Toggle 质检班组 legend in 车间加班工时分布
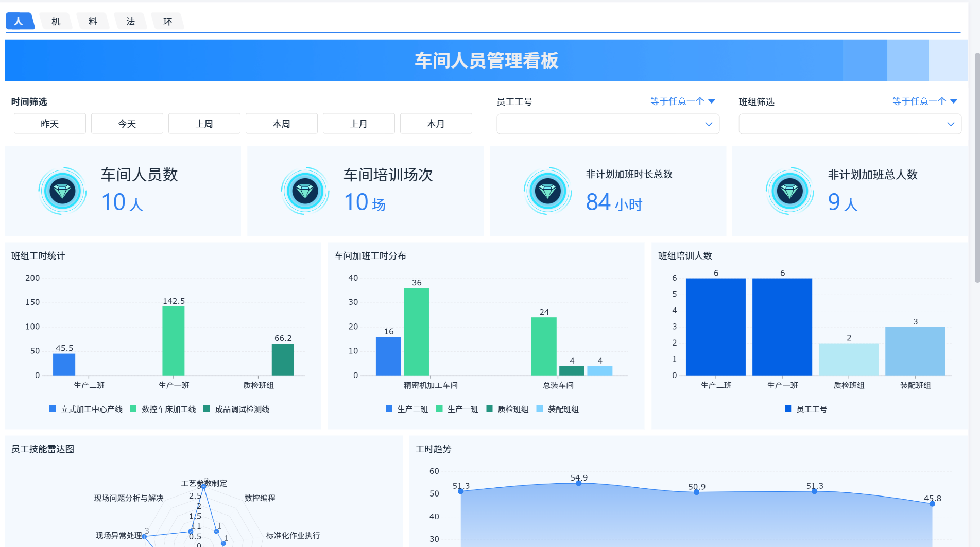The height and width of the screenshot is (547, 980). coord(507,409)
